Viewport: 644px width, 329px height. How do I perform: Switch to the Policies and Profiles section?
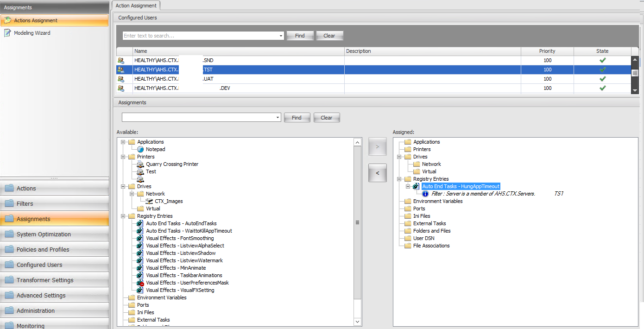click(43, 250)
